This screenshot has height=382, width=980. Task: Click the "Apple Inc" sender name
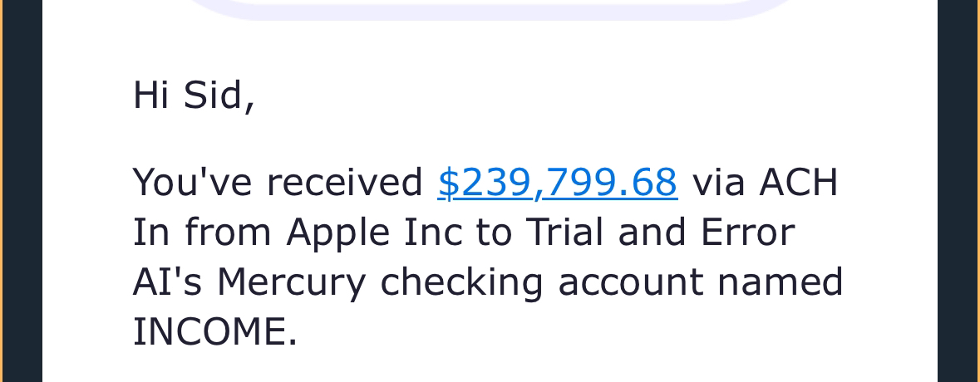374,233
